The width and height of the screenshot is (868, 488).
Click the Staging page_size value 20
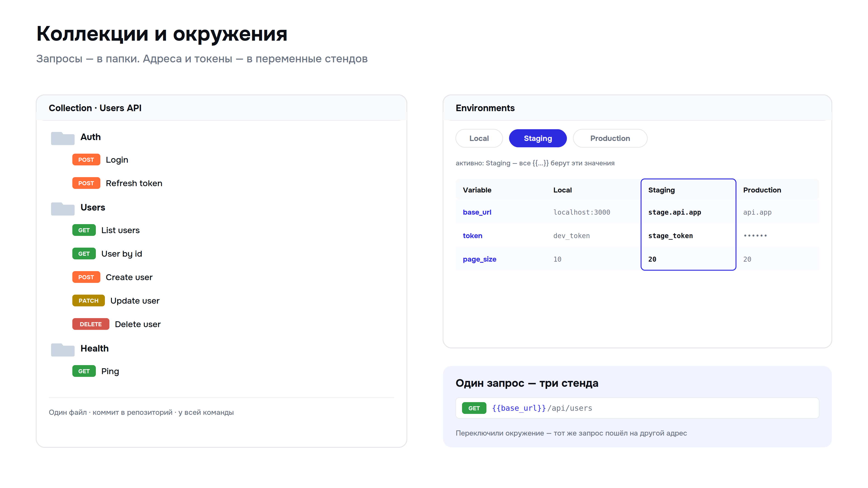(652, 259)
